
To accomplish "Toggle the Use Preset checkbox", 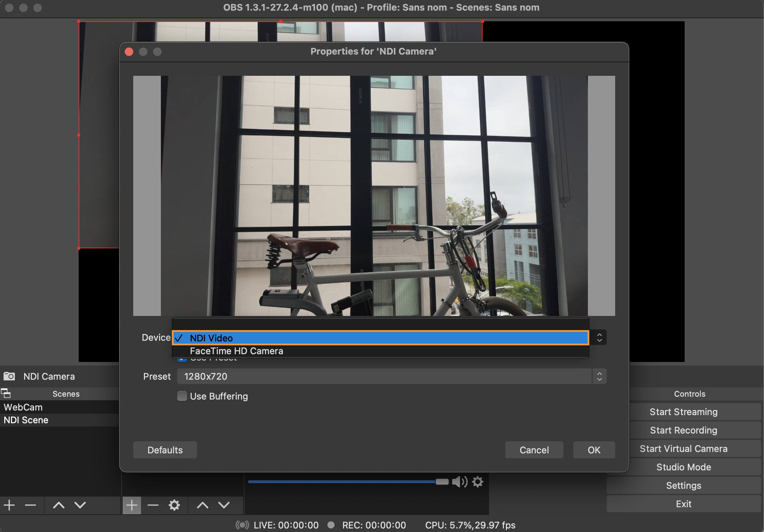I will click(182, 360).
